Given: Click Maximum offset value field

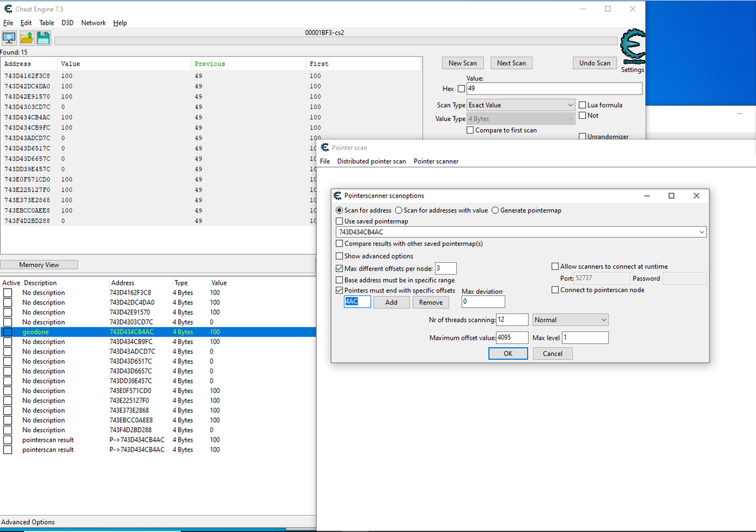Looking at the screenshot, I should [x=512, y=338].
